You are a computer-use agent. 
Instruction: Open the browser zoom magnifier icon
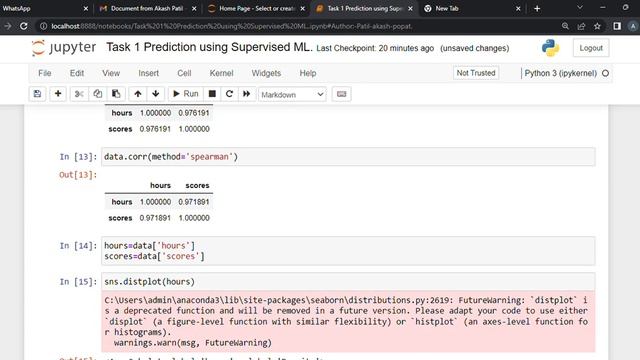565,26
